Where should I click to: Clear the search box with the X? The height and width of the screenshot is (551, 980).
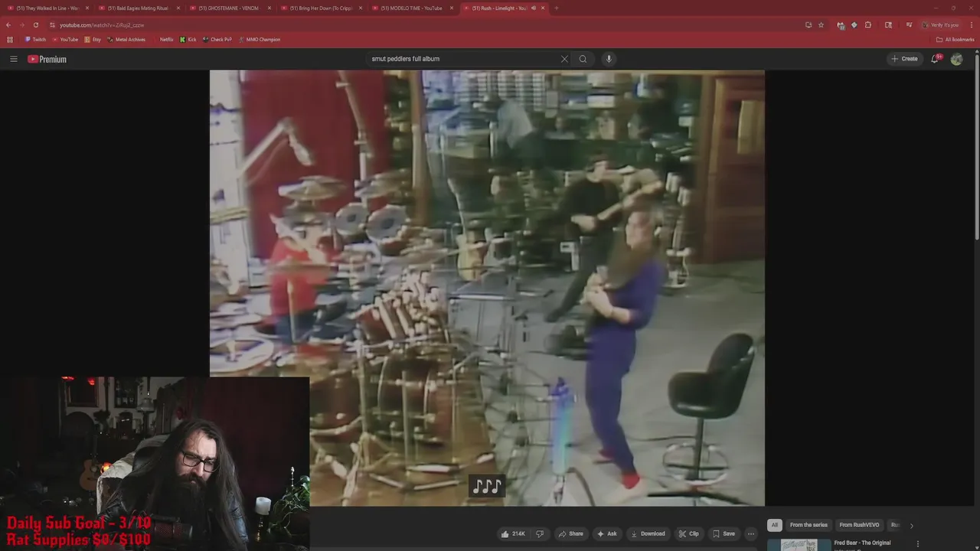point(564,59)
